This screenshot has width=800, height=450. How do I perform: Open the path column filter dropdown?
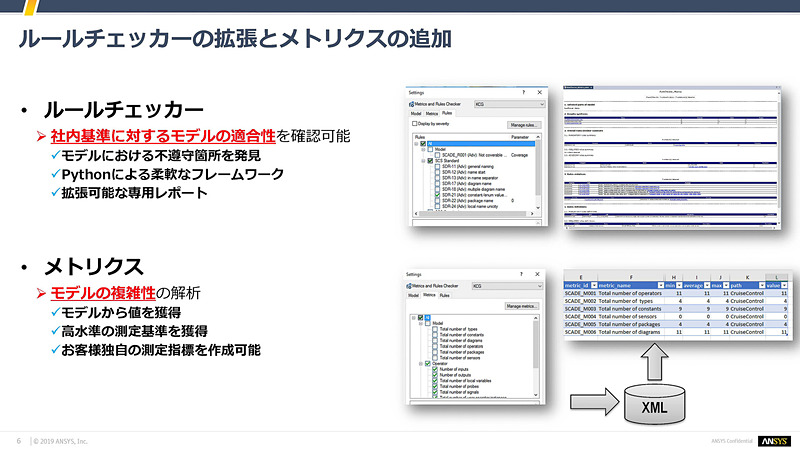[762, 285]
